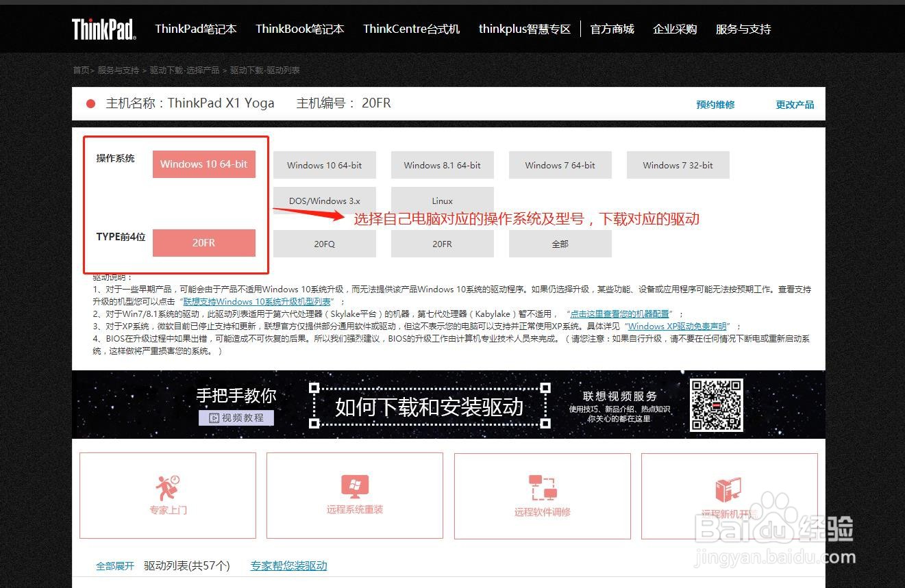Select 20FQ type option
This screenshot has width=905, height=588.
pos(325,244)
